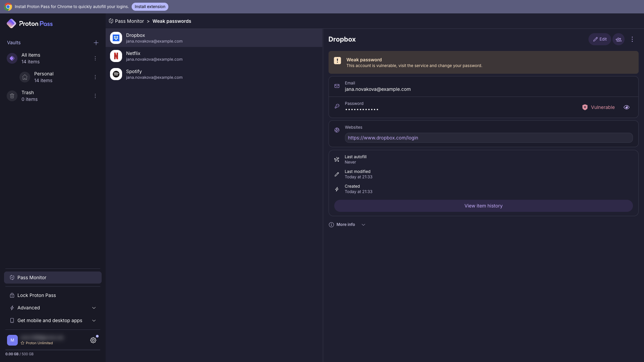Copy email jana.novakova@example.com in details
The image size is (644, 362).
tap(483, 86)
